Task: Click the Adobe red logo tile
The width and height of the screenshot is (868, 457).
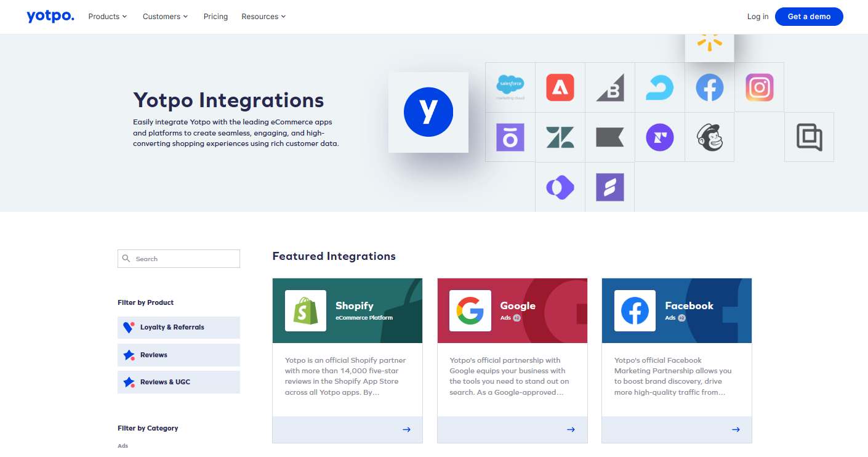Action: pyautogui.click(x=560, y=87)
